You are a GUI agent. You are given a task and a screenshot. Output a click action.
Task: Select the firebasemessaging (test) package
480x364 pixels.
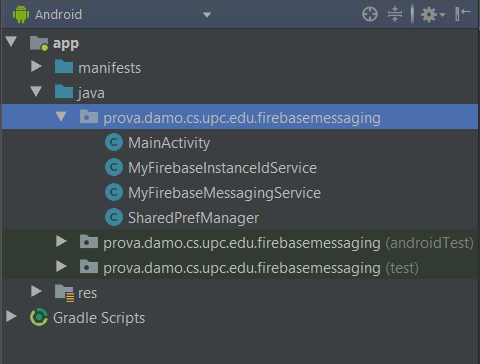tap(261, 268)
